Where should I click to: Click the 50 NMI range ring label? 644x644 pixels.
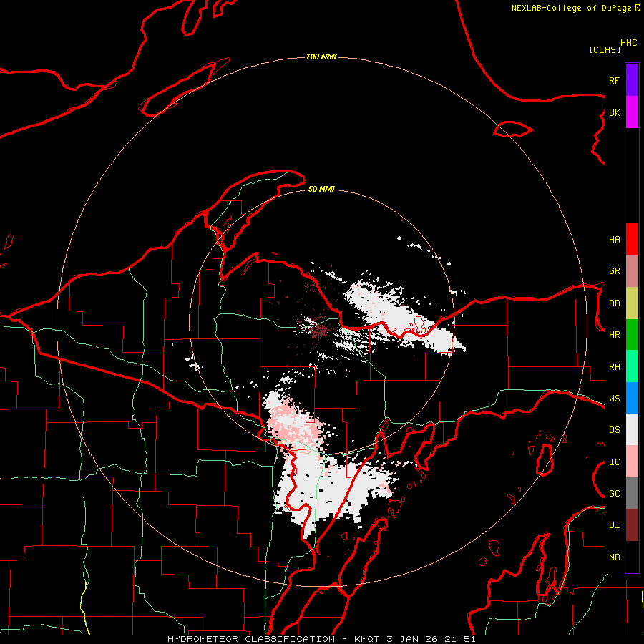321,189
